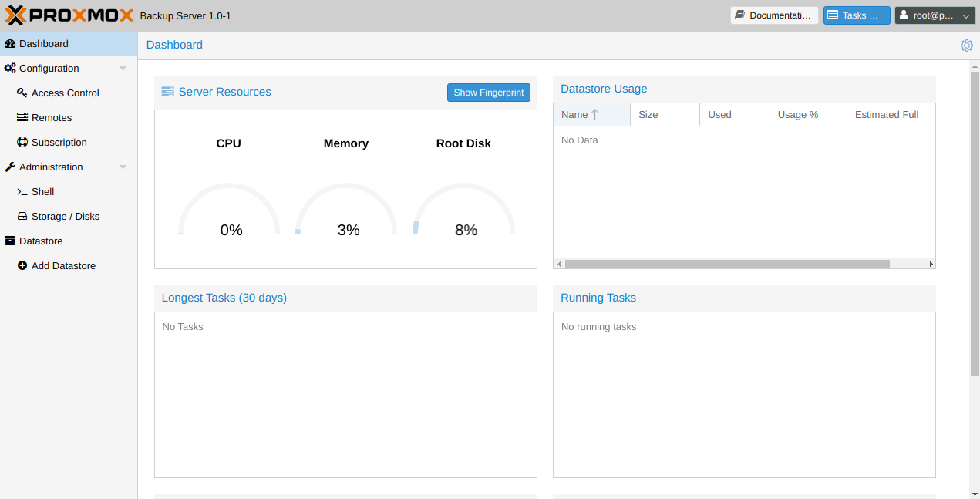Click the Storage / Disks drive icon
This screenshot has width=980, height=499.
(x=22, y=216)
